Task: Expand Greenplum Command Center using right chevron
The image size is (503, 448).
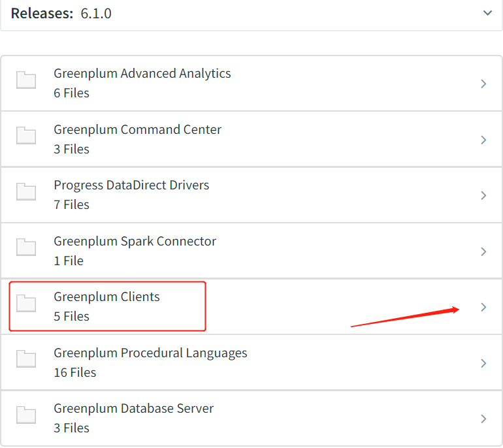Action: click(x=483, y=140)
